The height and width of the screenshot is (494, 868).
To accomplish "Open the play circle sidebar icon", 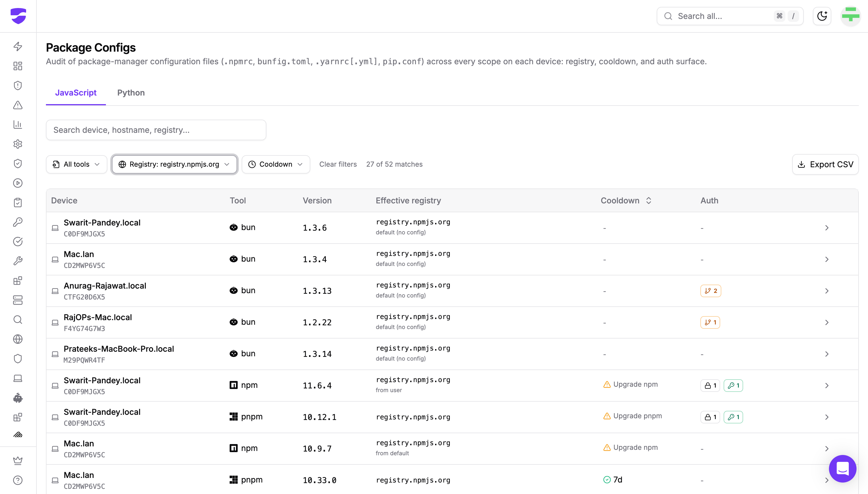I will 18,183.
